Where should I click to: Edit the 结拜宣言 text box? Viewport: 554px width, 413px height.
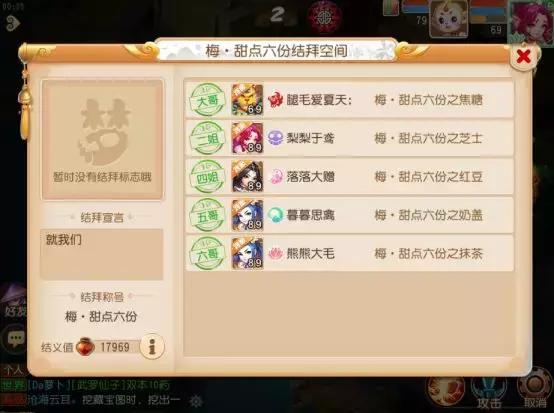tap(102, 254)
